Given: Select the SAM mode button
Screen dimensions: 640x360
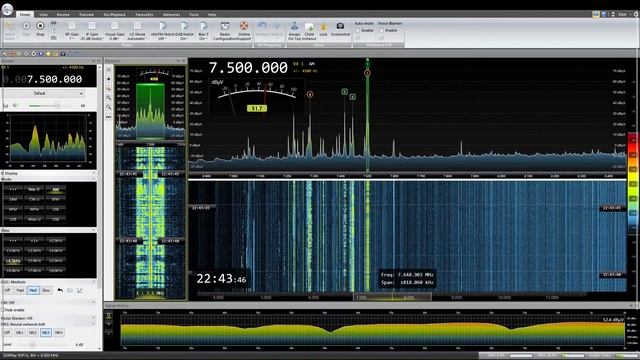Looking at the screenshot, I should tap(13, 199).
